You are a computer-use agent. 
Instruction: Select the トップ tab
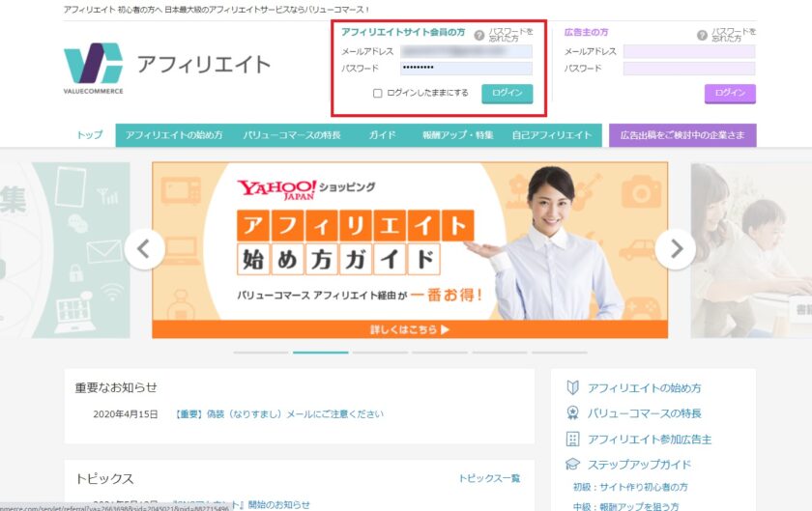point(90,135)
